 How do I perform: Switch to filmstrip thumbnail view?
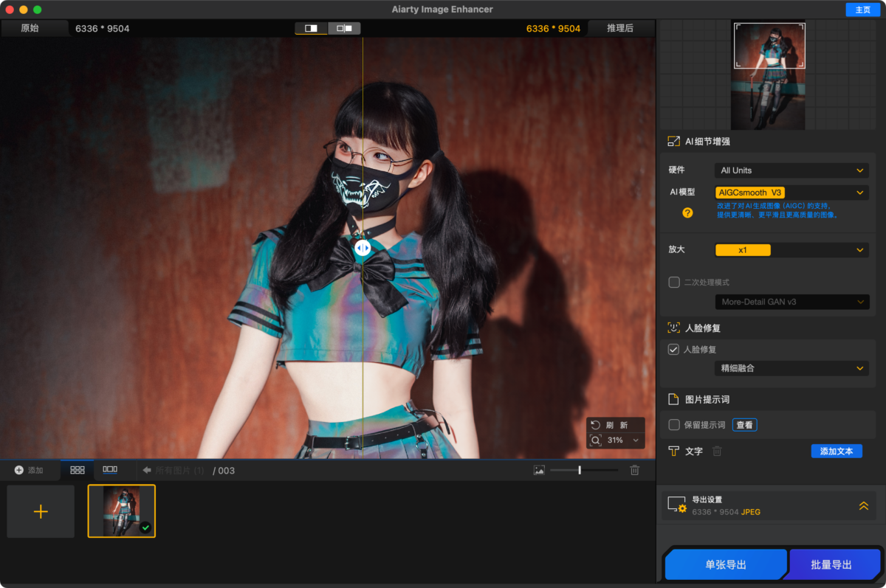[110, 469]
